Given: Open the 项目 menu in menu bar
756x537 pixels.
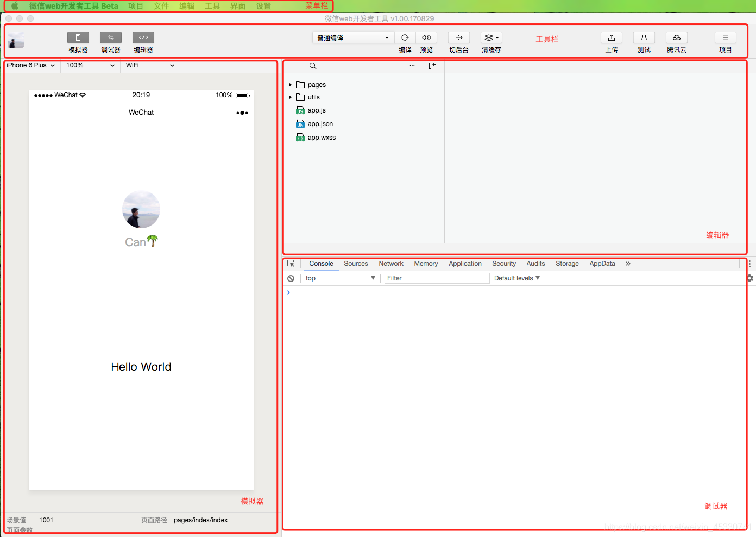Looking at the screenshot, I should tap(136, 6).
